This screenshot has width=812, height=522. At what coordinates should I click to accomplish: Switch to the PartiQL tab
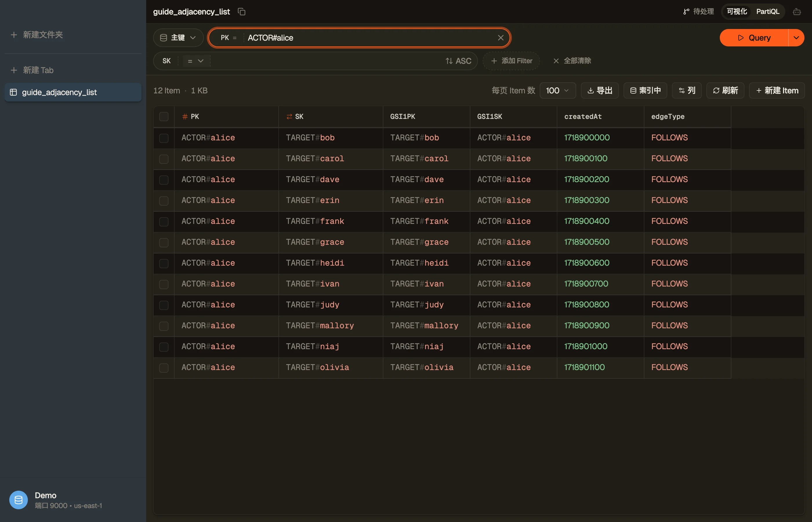pos(767,12)
